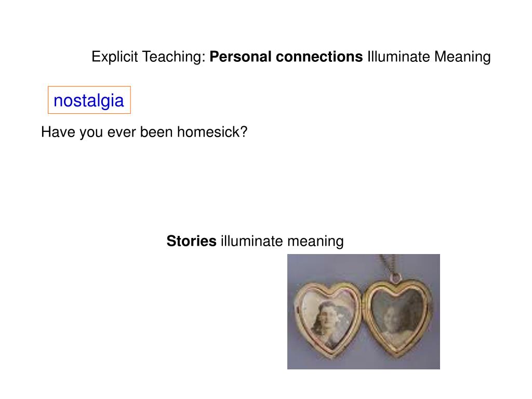Click the boxed word "nostalgia"

[89, 100]
